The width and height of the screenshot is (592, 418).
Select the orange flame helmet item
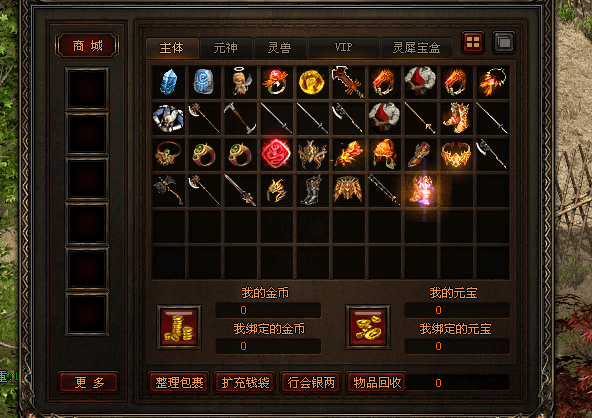[384, 154]
